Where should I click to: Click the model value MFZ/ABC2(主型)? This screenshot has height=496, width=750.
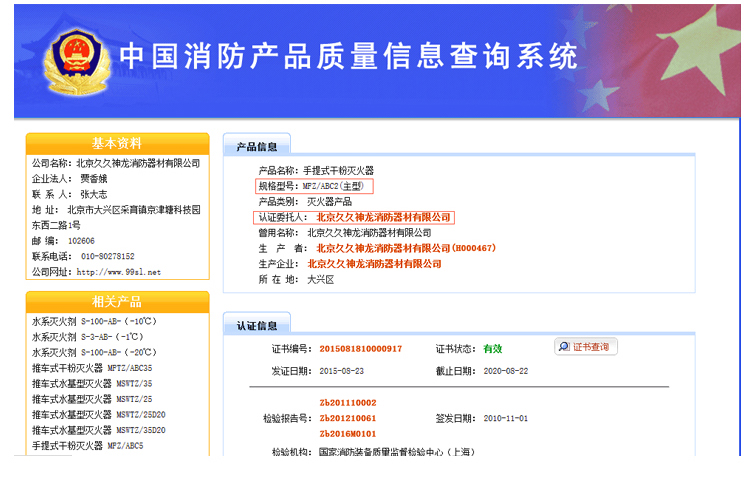click(x=333, y=186)
